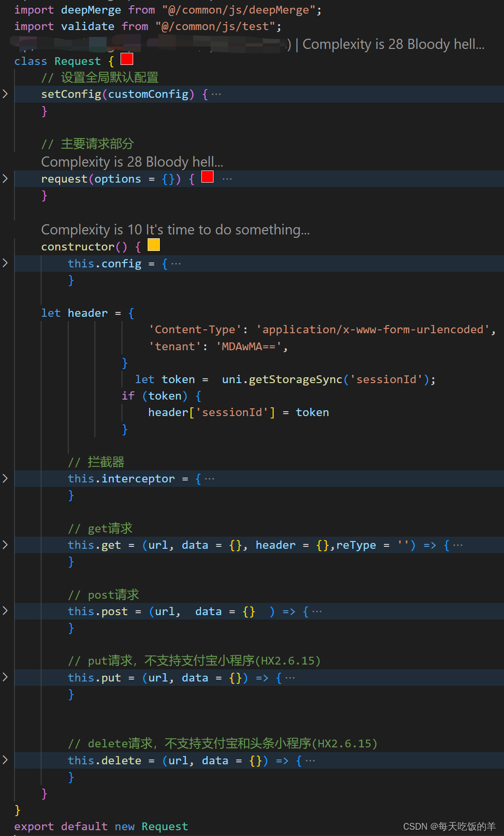Click the comment '// 拦截器'
Image resolution: width=504 pixels, height=836 pixels.
(x=96, y=462)
